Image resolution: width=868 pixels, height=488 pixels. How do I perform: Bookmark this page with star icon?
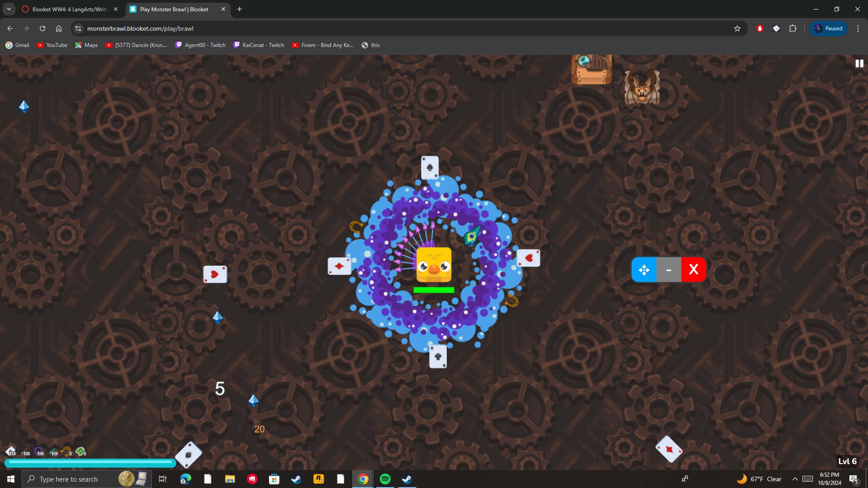point(737,28)
